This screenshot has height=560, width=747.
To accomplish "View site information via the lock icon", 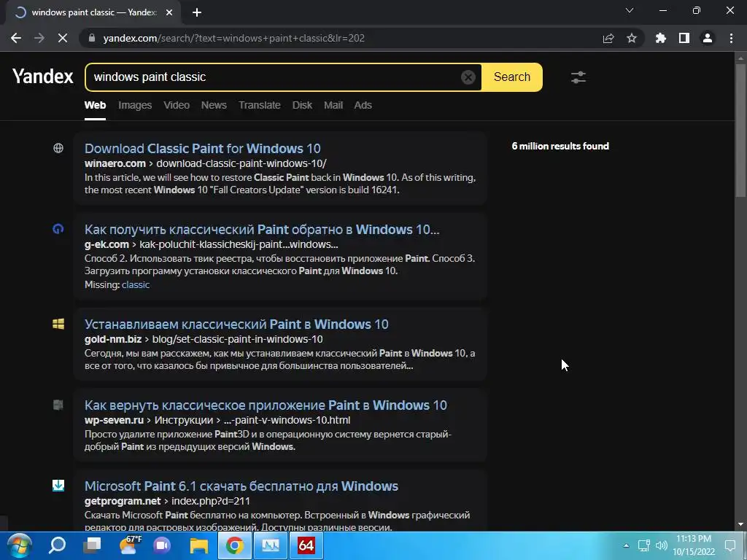I will point(92,38).
